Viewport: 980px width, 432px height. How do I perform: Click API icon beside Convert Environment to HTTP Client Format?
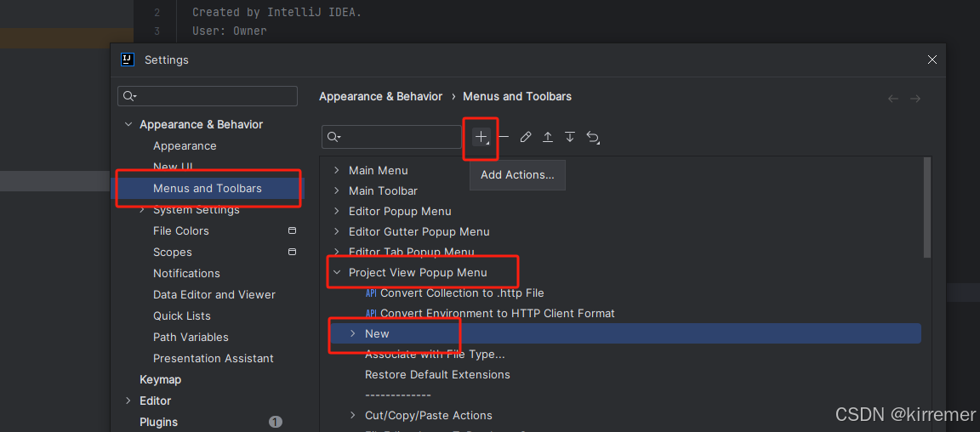[371, 313]
